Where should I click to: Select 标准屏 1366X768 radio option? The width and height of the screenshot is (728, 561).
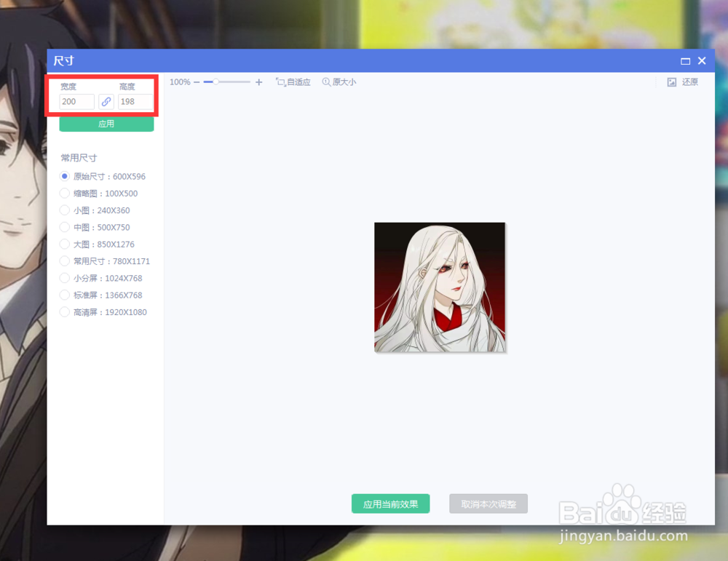65,295
